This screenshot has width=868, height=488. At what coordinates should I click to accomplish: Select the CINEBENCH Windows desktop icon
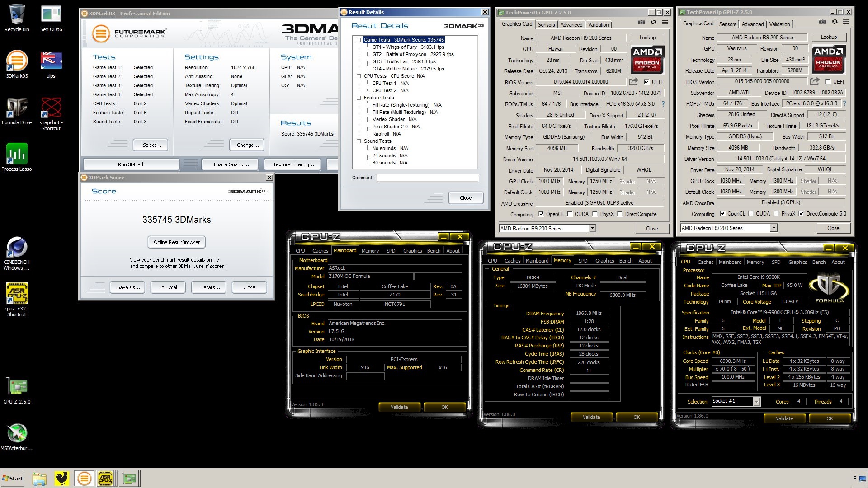[17, 253]
